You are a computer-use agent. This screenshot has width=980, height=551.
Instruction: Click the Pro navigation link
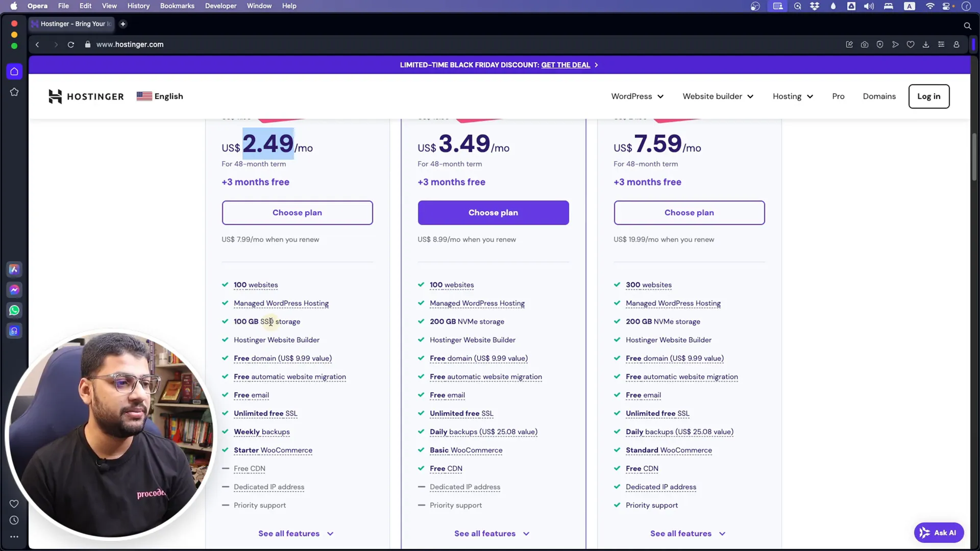838,96
